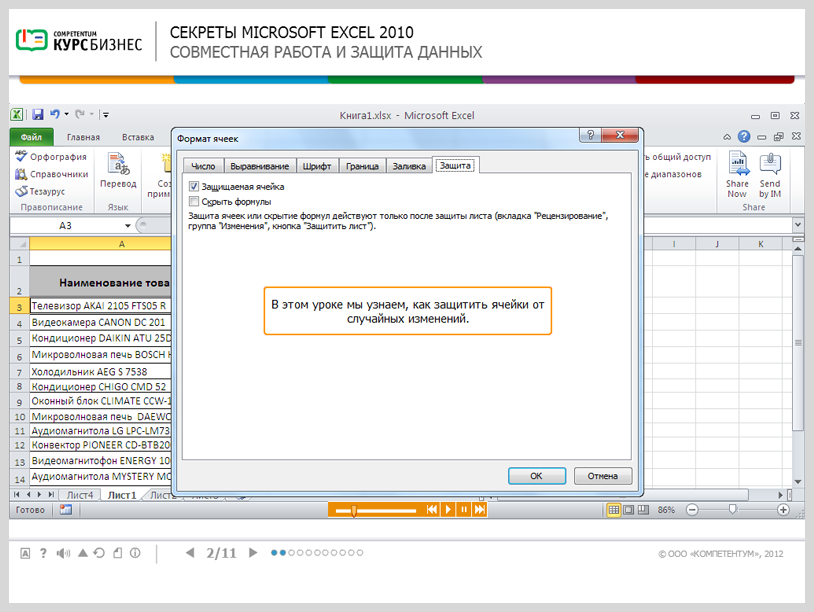This screenshot has height=612, width=814.
Task: Click the Перевод translate button
Action: [118, 170]
